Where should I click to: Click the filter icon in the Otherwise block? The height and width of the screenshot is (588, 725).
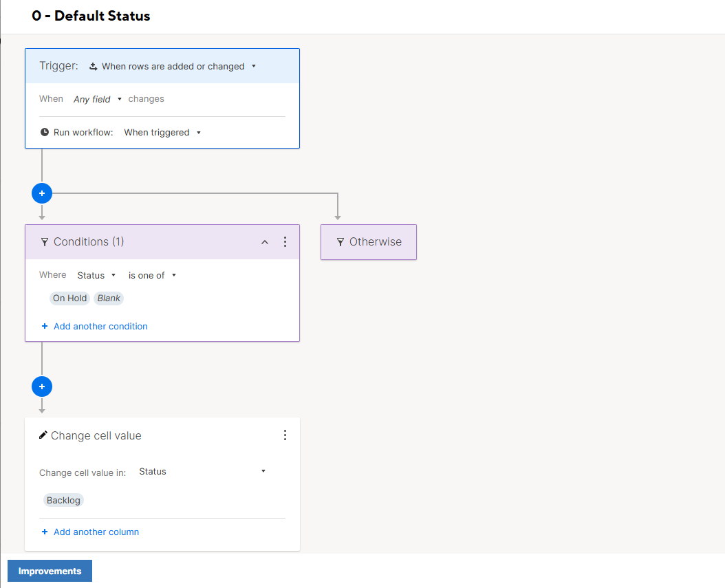(x=340, y=242)
